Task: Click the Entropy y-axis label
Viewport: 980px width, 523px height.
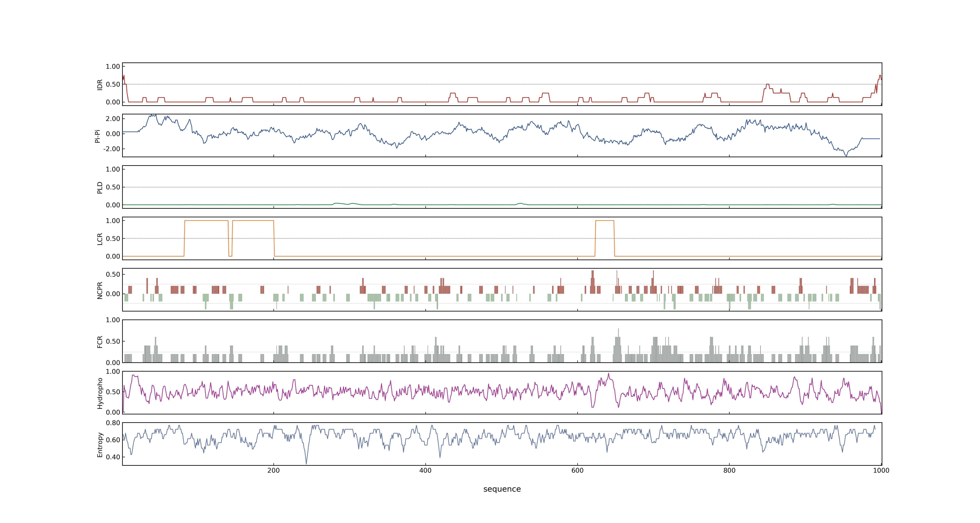Action: coord(100,444)
